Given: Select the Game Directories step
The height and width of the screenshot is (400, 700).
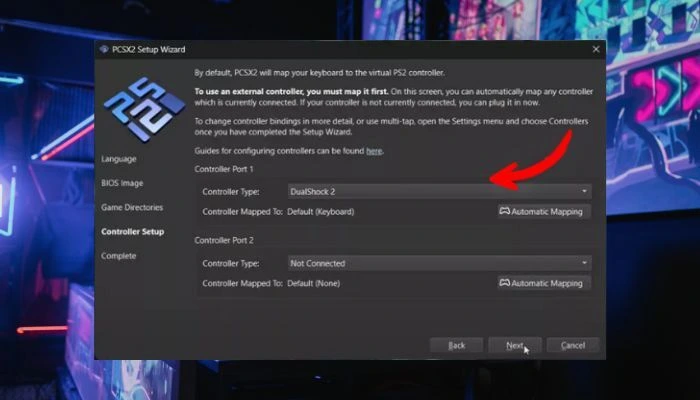Looking at the screenshot, I should point(132,207).
